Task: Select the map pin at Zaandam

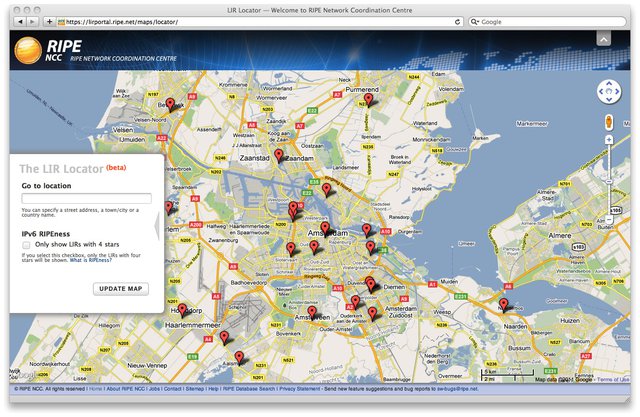Action: point(279,156)
